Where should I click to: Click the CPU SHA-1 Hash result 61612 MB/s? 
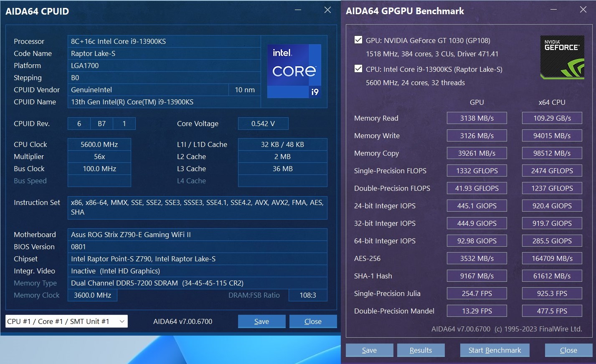pos(552,276)
